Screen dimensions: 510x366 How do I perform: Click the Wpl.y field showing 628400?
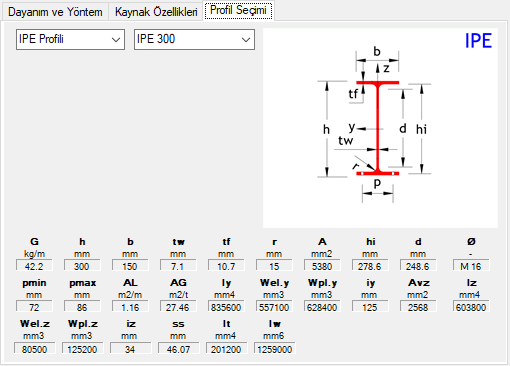[x=322, y=307]
